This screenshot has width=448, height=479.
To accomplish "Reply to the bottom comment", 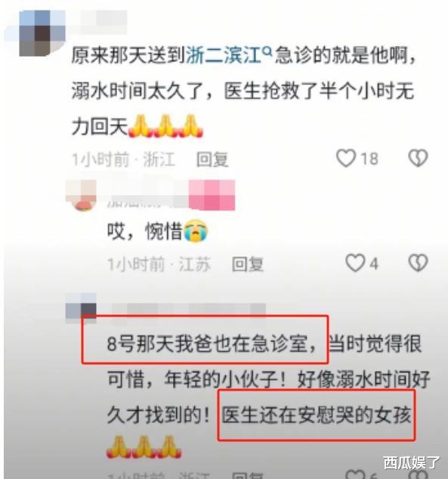I will (x=247, y=476).
